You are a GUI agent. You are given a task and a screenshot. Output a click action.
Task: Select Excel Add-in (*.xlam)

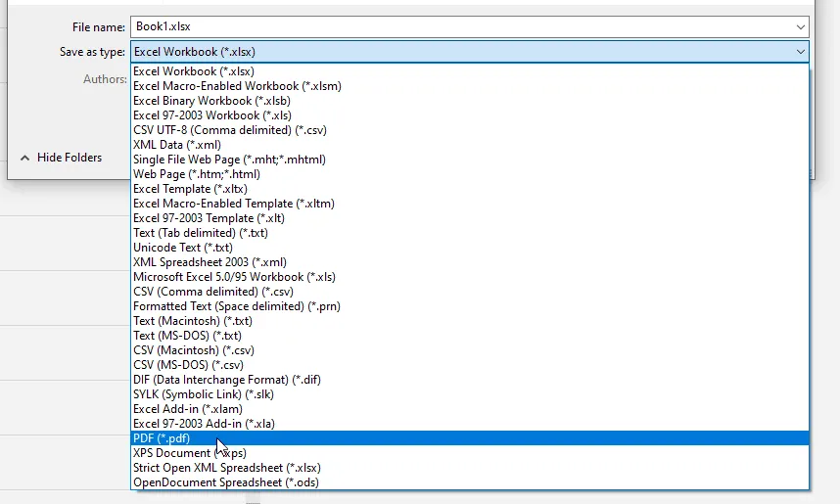469,409
